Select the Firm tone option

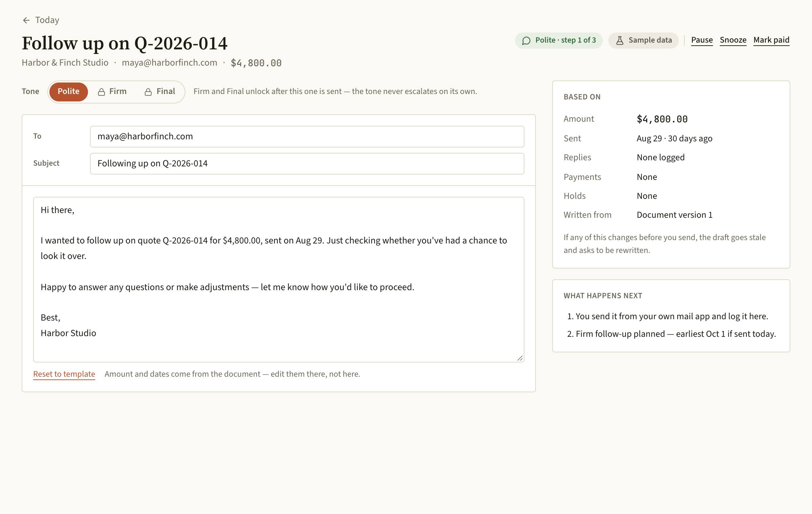tap(112, 92)
